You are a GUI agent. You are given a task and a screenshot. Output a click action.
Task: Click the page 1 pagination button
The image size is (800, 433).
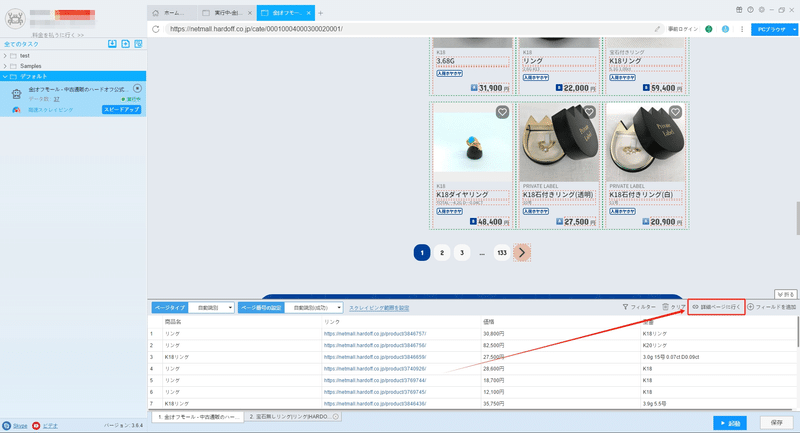(x=422, y=252)
